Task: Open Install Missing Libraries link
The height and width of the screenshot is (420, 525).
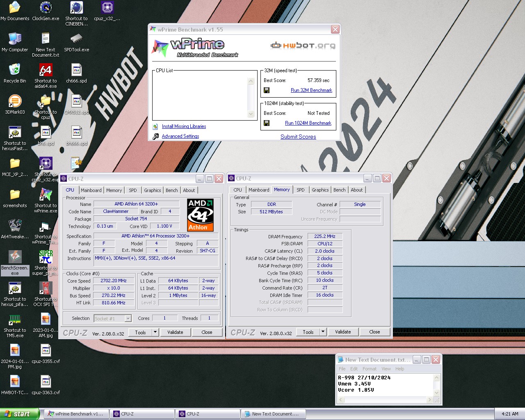Action: pos(184,126)
